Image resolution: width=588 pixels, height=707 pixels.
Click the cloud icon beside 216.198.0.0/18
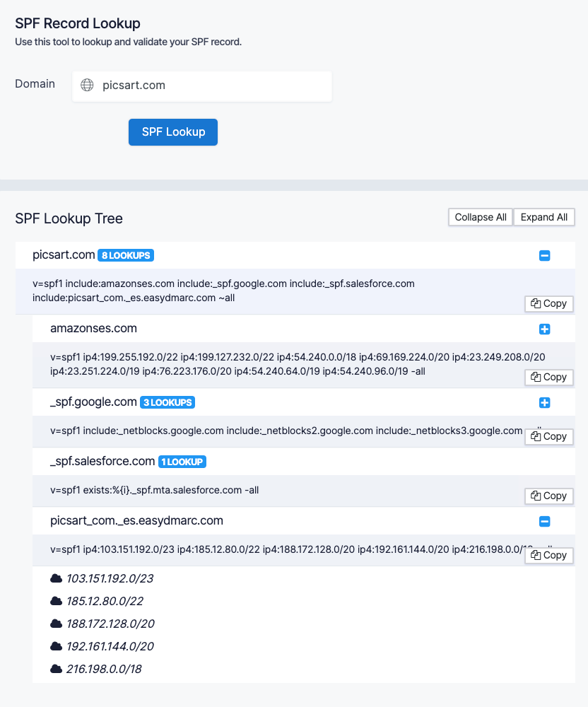(x=57, y=669)
